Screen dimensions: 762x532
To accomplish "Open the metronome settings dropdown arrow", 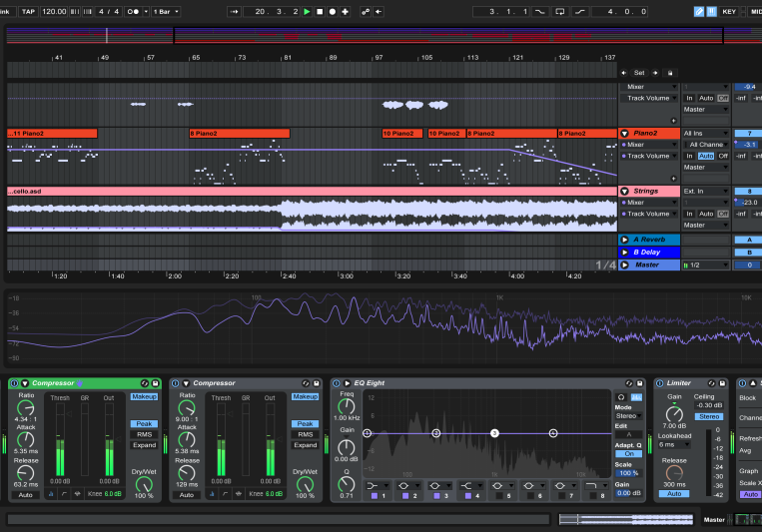I will click(146, 12).
